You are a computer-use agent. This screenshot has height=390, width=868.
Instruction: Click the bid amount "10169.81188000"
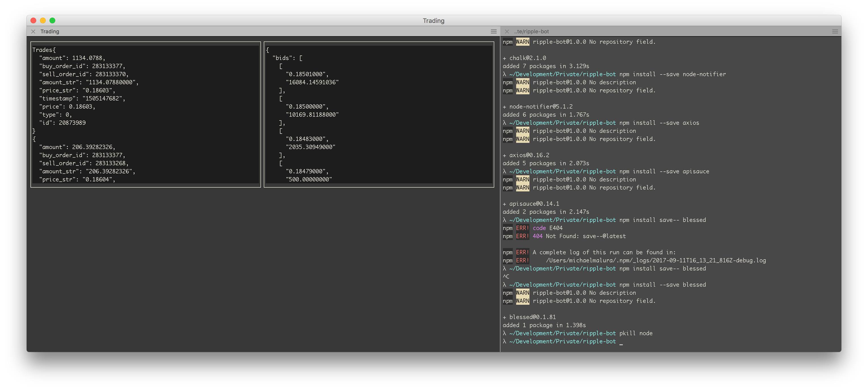click(312, 115)
